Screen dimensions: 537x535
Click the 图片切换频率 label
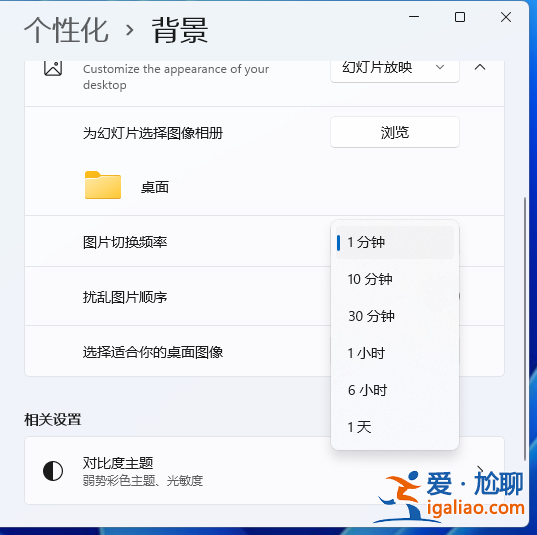pos(125,242)
